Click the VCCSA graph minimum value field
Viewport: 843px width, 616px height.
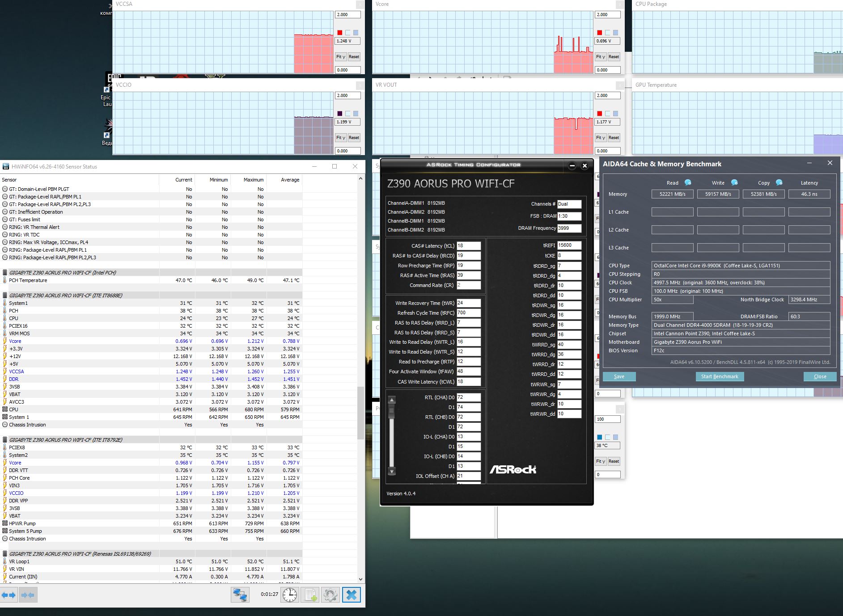348,70
